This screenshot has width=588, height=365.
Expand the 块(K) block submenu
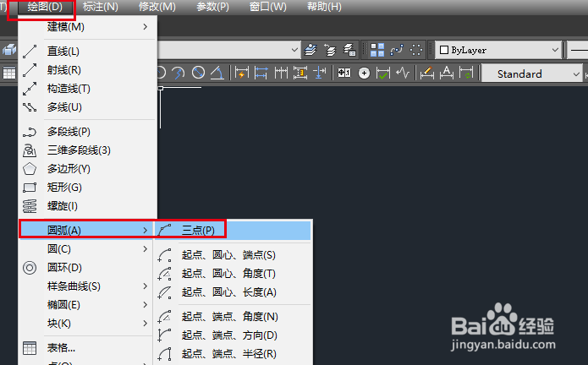tap(87, 324)
